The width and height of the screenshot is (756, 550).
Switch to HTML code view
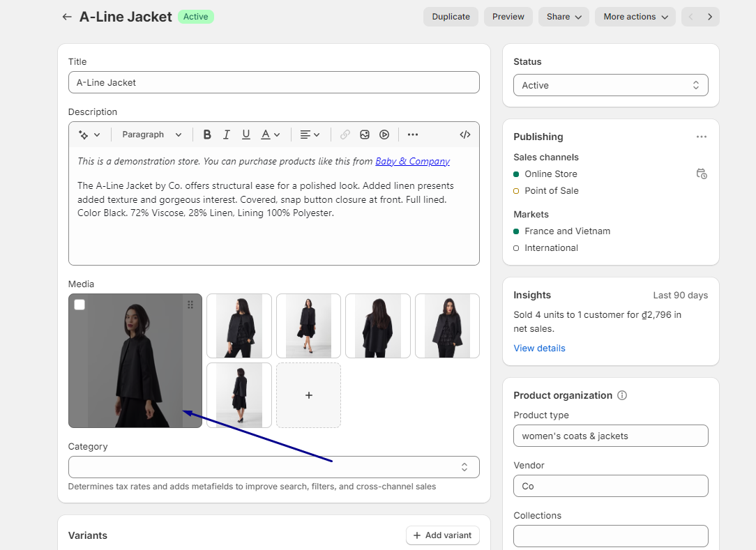(464, 135)
